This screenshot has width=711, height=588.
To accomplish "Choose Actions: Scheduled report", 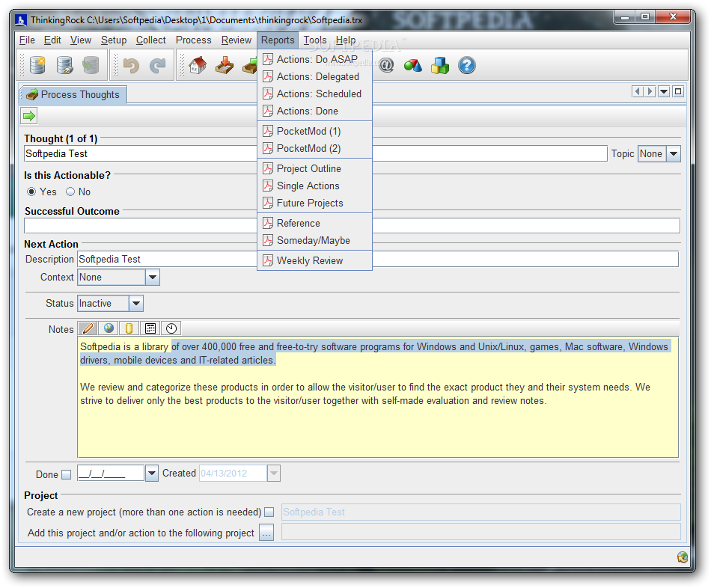I will point(314,94).
